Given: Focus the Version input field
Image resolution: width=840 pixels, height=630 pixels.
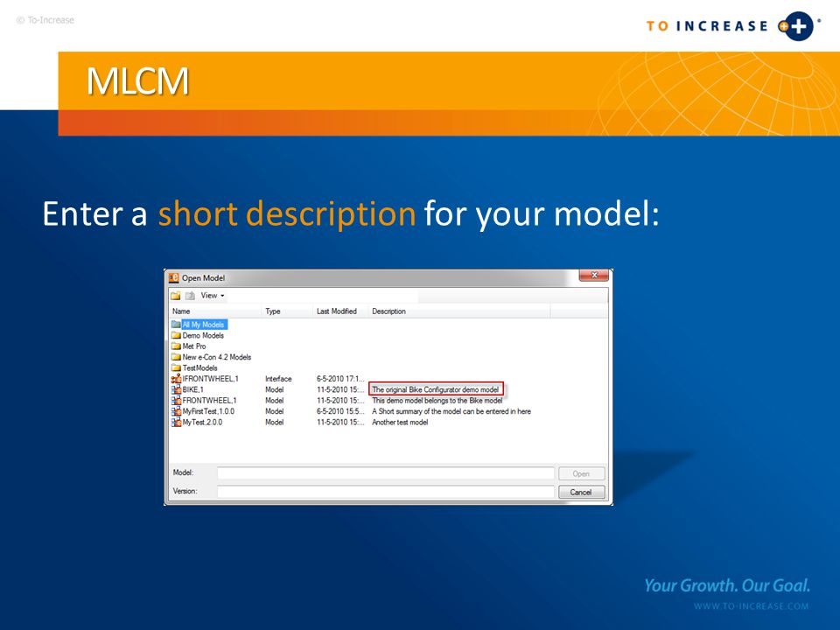Looking at the screenshot, I should (386, 491).
